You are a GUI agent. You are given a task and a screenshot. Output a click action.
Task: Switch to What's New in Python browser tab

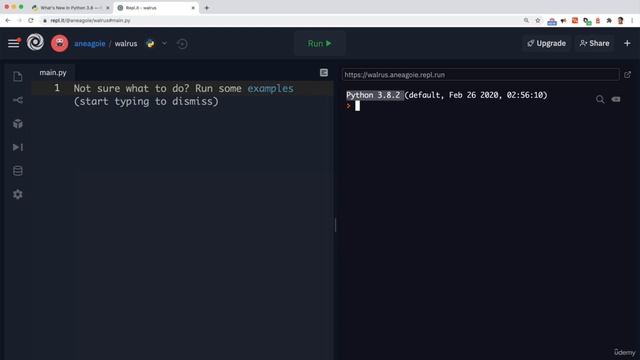coord(71,8)
